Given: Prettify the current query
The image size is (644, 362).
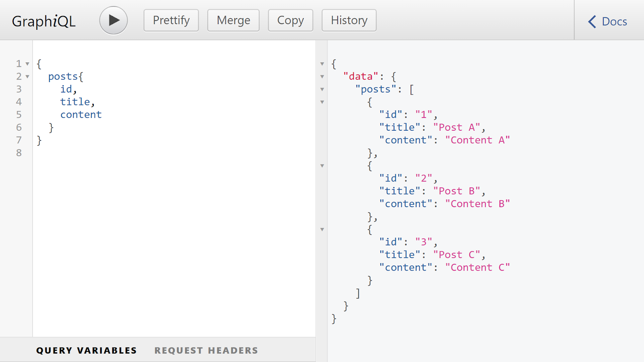Looking at the screenshot, I should click(x=171, y=20).
